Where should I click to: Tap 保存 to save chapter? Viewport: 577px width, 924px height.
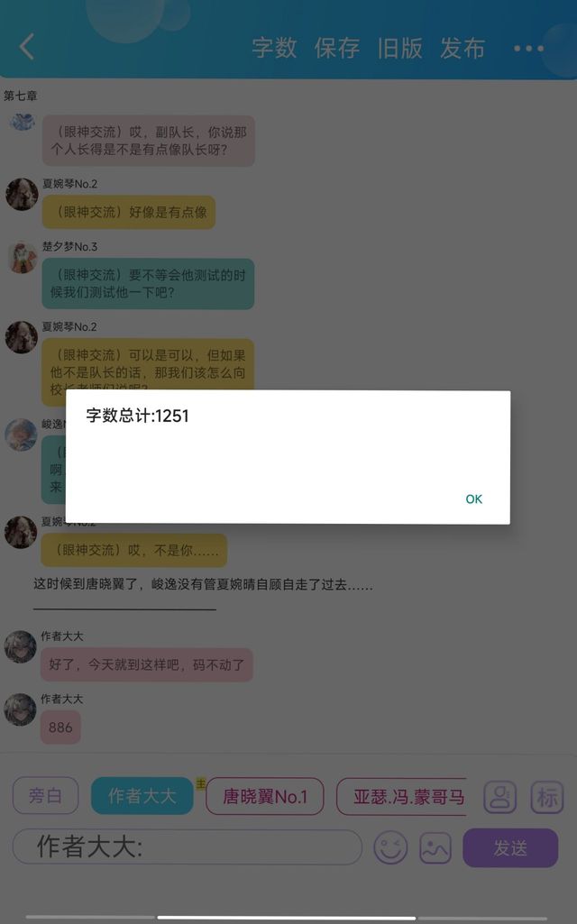(337, 48)
